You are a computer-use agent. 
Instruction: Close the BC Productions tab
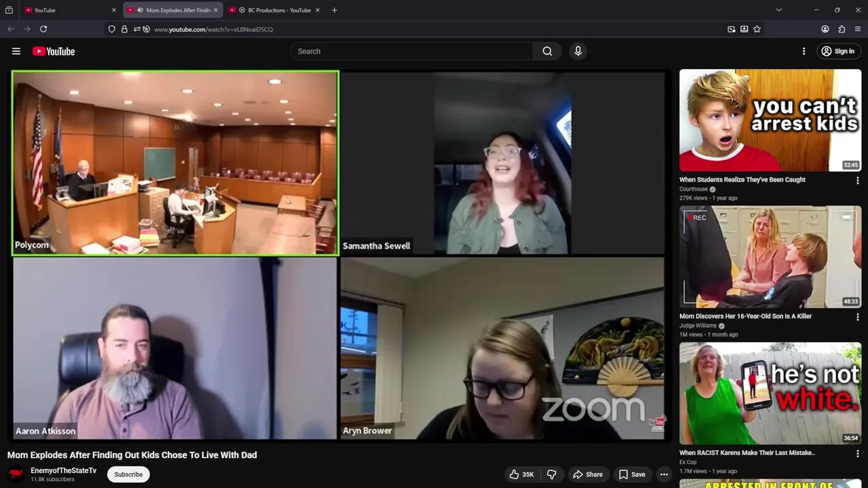pos(317,10)
